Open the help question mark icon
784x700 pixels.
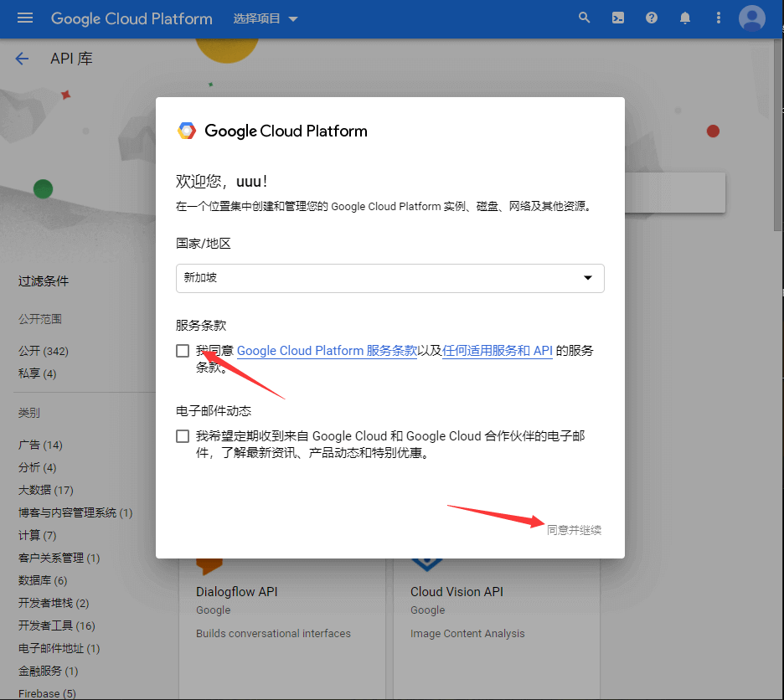(652, 18)
